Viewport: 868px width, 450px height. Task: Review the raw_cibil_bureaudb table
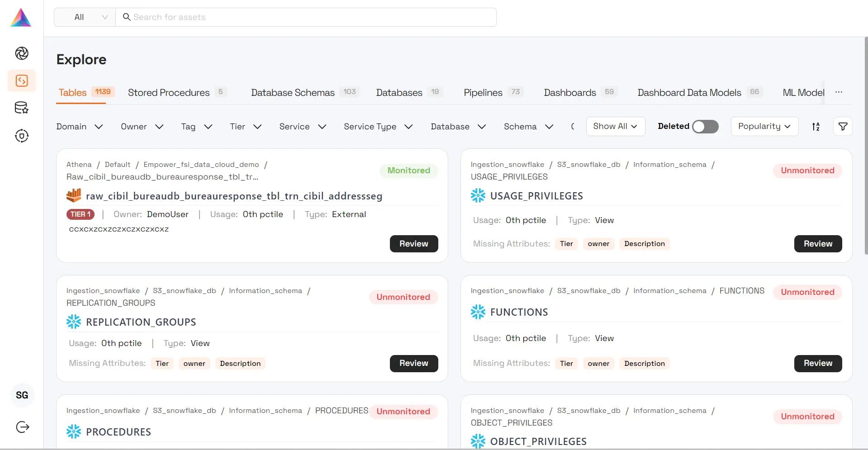click(413, 243)
